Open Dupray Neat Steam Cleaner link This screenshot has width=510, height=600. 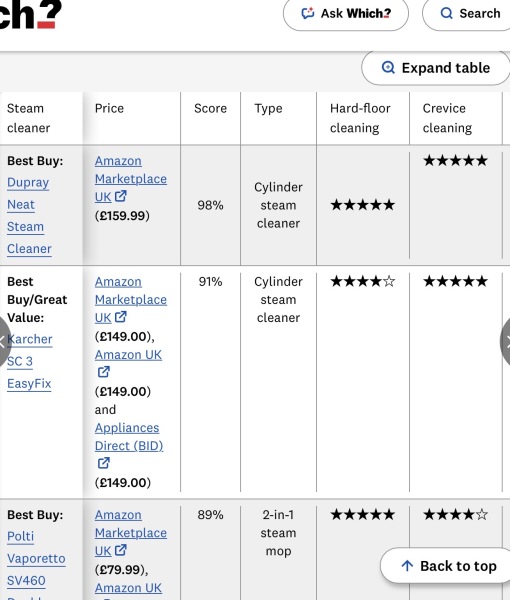pyautogui.click(x=29, y=215)
